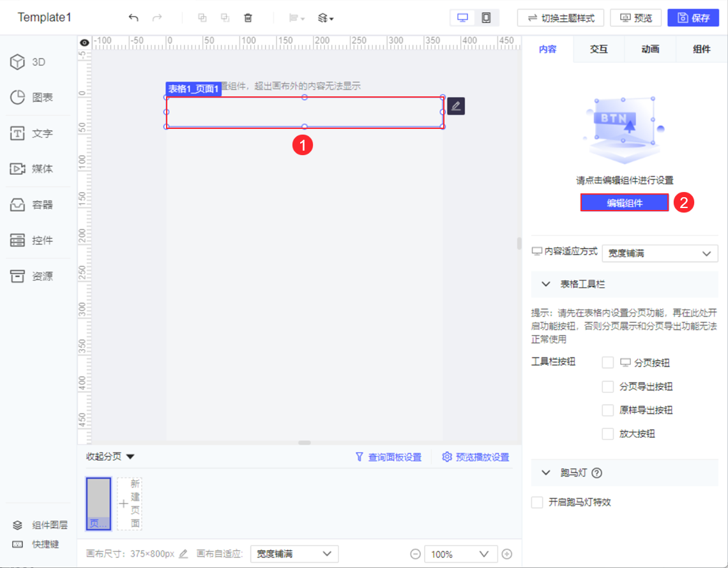Click the undo arrow icon
Screen dimensions: 728x568
[133, 18]
